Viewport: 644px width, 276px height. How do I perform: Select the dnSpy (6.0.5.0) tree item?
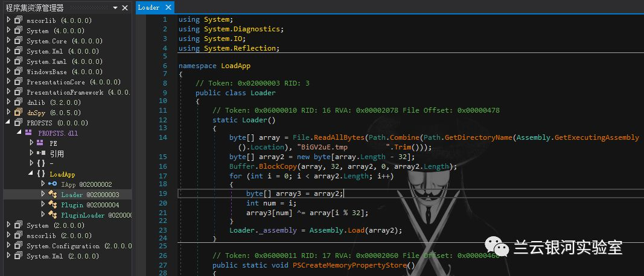pos(54,112)
